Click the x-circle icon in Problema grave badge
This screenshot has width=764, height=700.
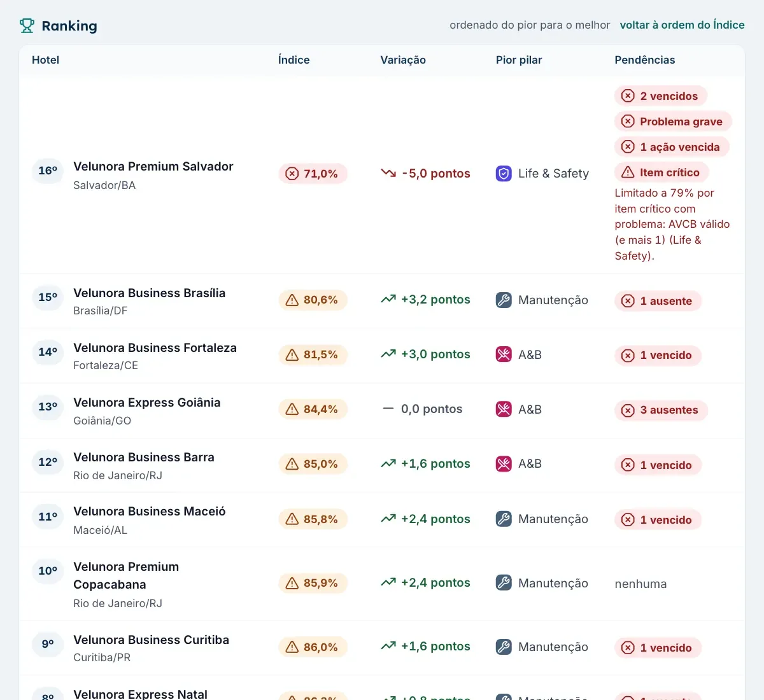[628, 122]
